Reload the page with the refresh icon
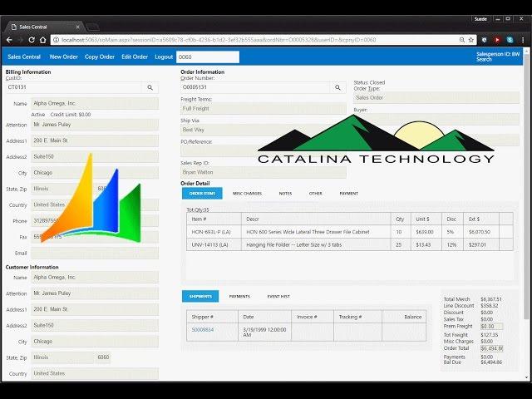The width and height of the screenshot is (532, 399). point(32,40)
